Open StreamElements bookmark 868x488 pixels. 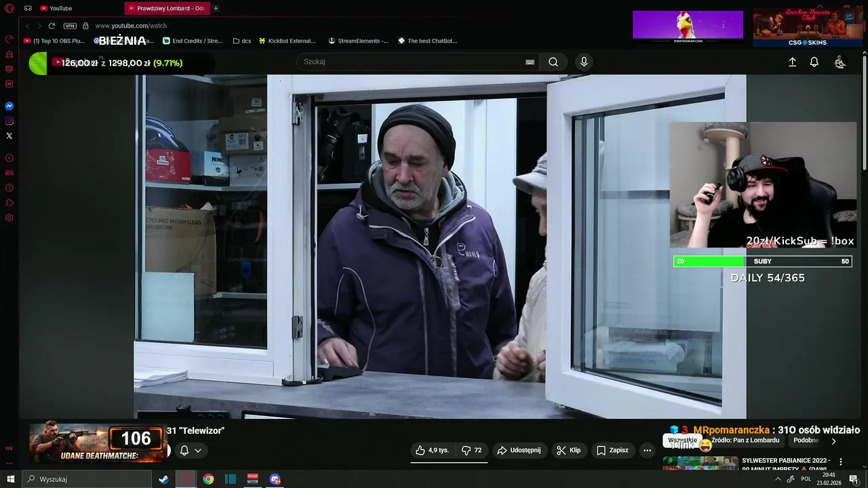coord(358,41)
